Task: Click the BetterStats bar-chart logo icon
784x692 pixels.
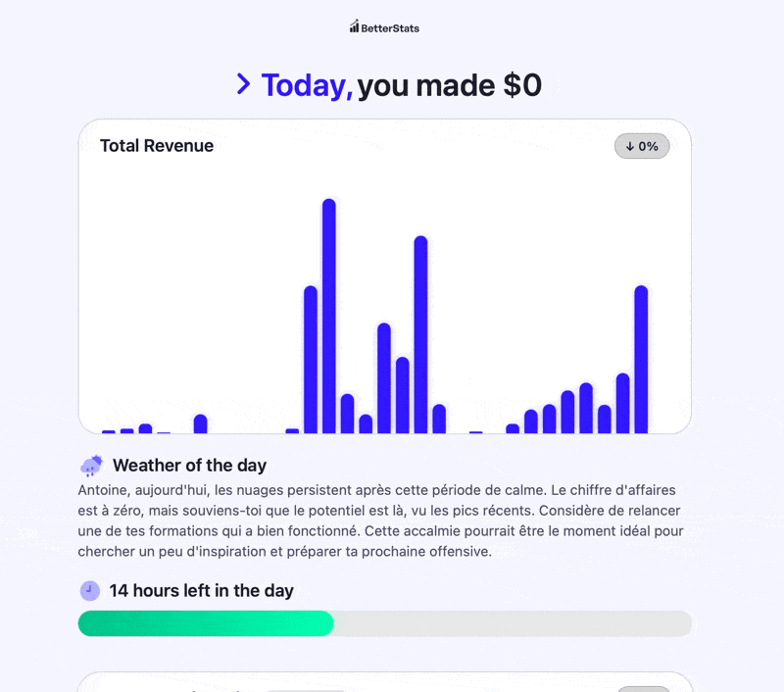Action: (x=354, y=26)
